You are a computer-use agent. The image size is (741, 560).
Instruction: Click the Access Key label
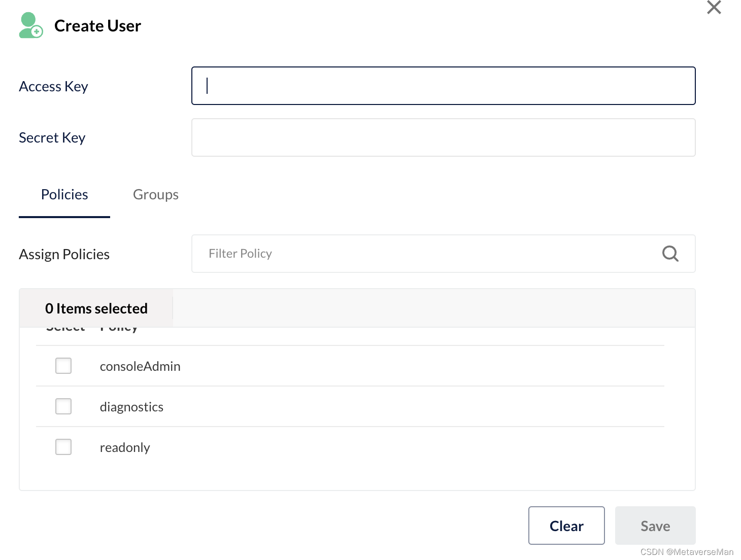[53, 87]
